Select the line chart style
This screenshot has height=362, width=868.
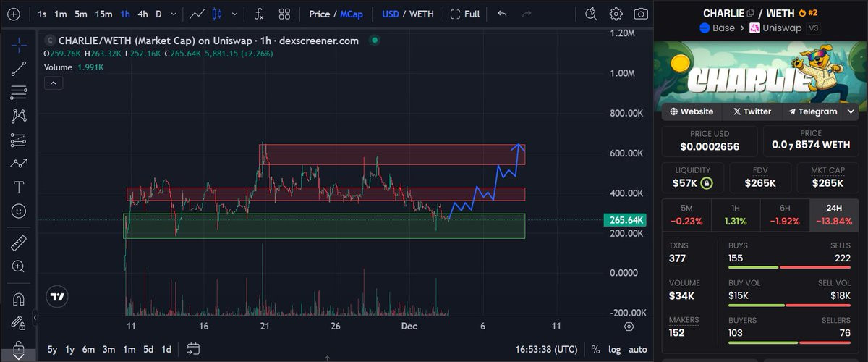[196, 14]
